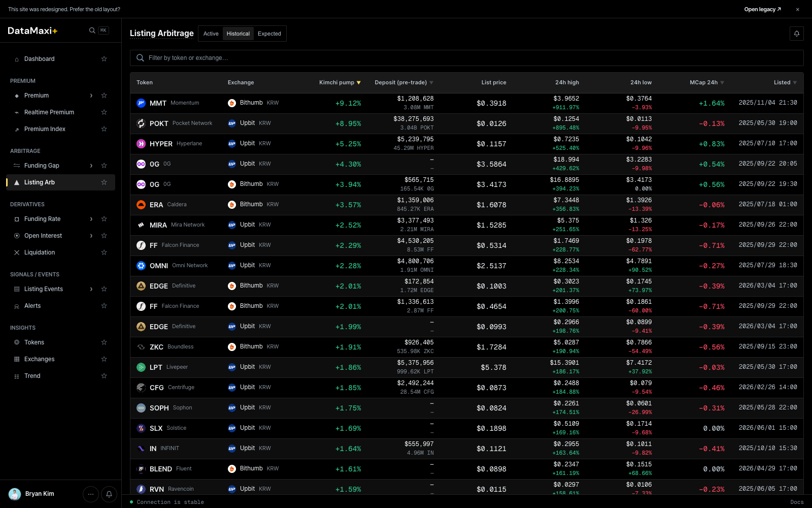Toggle the star next to Premium
The width and height of the screenshot is (812, 508).
(x=104, y=96)
